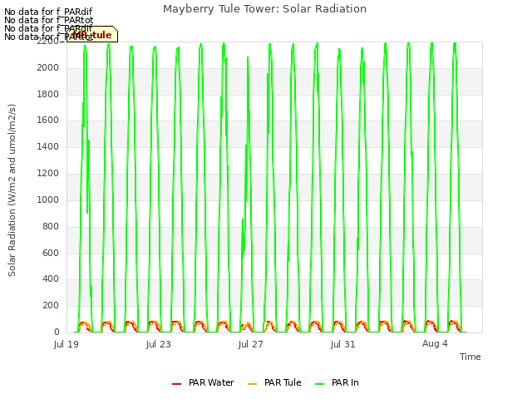
Task: Click the chart title Mayberry Tule Tower
Action: pos(264,9)
